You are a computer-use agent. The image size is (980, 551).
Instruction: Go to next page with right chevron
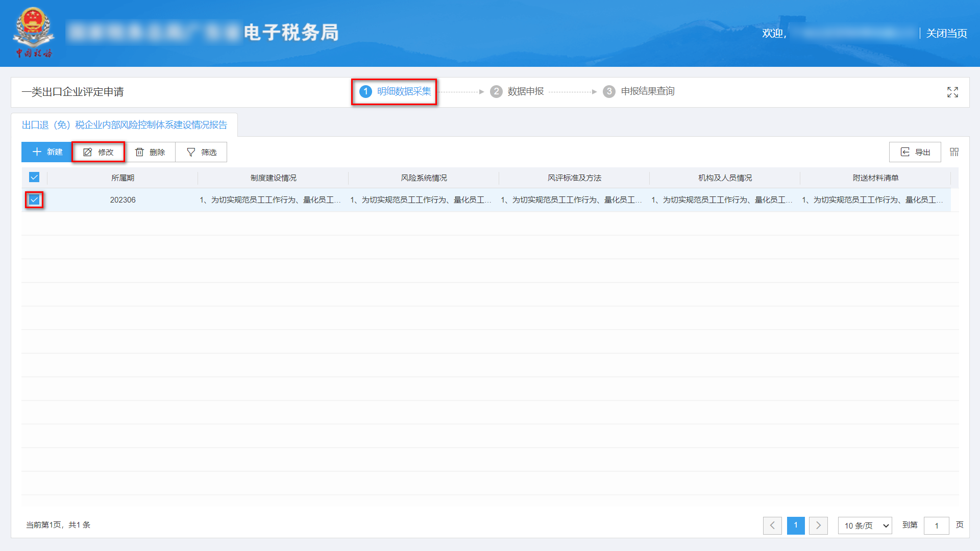818,525
